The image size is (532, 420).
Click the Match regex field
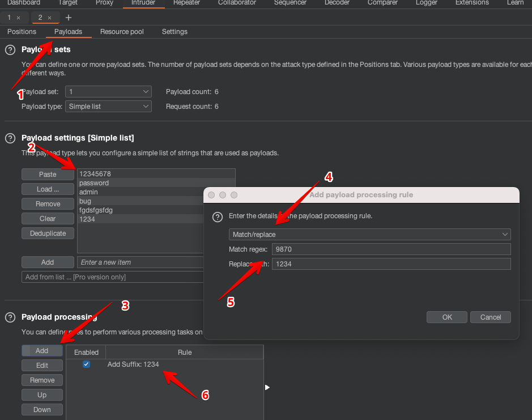(391, 249)
